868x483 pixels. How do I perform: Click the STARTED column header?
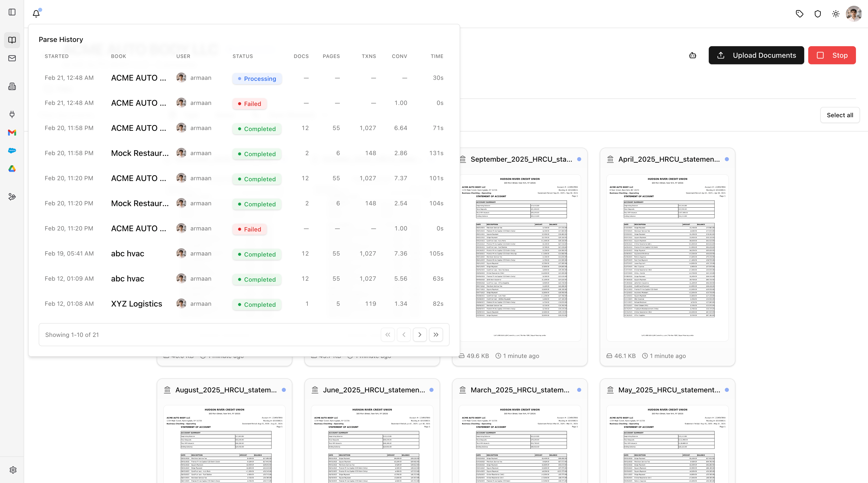(57, 56)
